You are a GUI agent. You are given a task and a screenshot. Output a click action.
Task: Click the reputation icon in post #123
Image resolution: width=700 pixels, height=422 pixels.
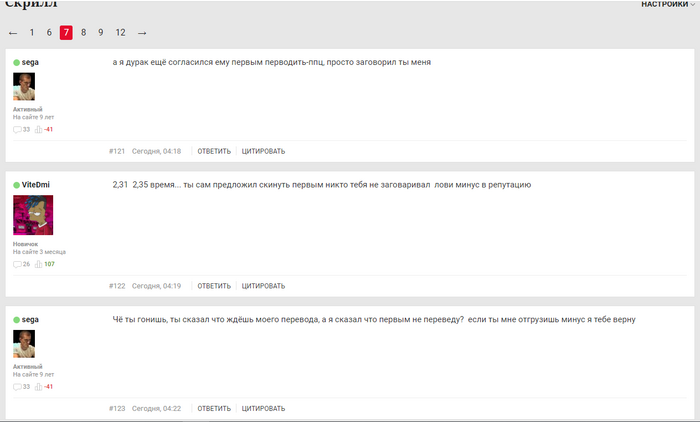[39, 386]
